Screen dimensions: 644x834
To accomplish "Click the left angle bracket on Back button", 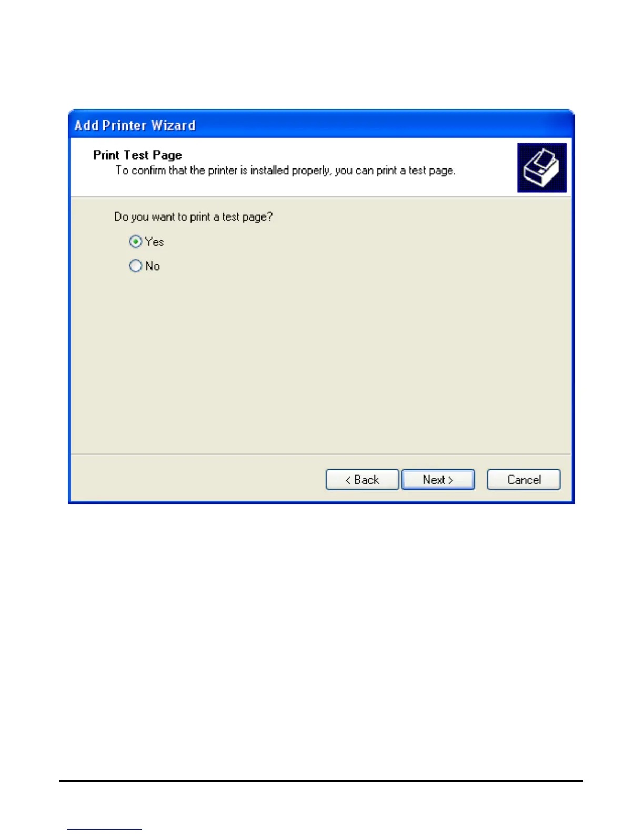I will (x=348, y=480).
